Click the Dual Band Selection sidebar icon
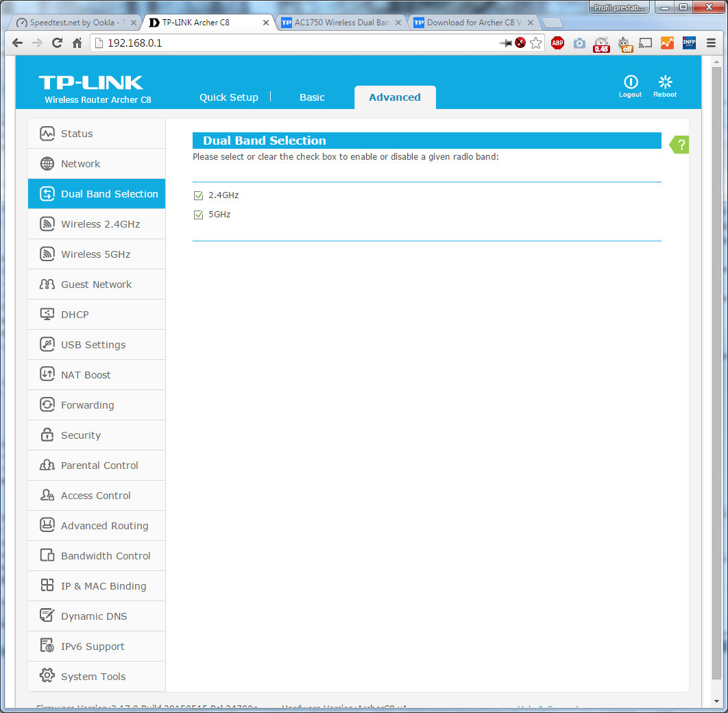Image resolution: width=728 pixels, height=713 pixels. [47, 194]
